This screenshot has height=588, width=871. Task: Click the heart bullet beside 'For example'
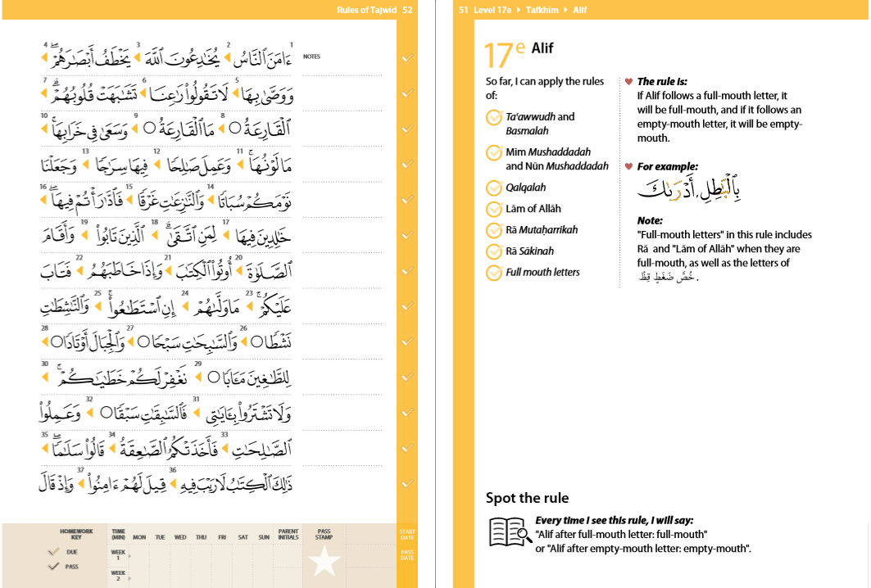pyautogui.click(x=628, y=167)
